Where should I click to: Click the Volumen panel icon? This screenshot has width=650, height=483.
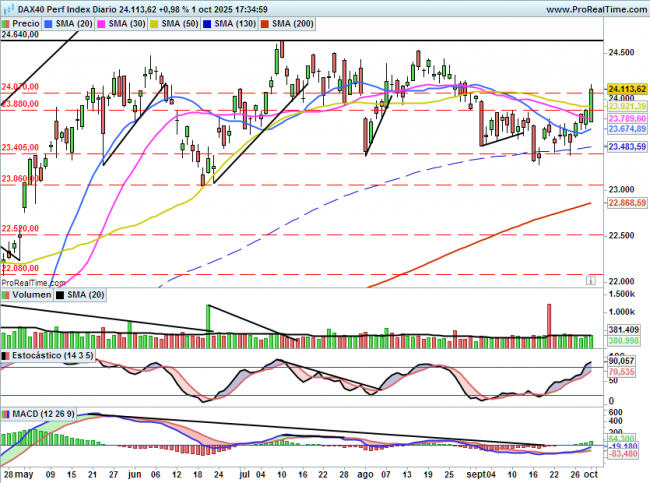(7, 295)
